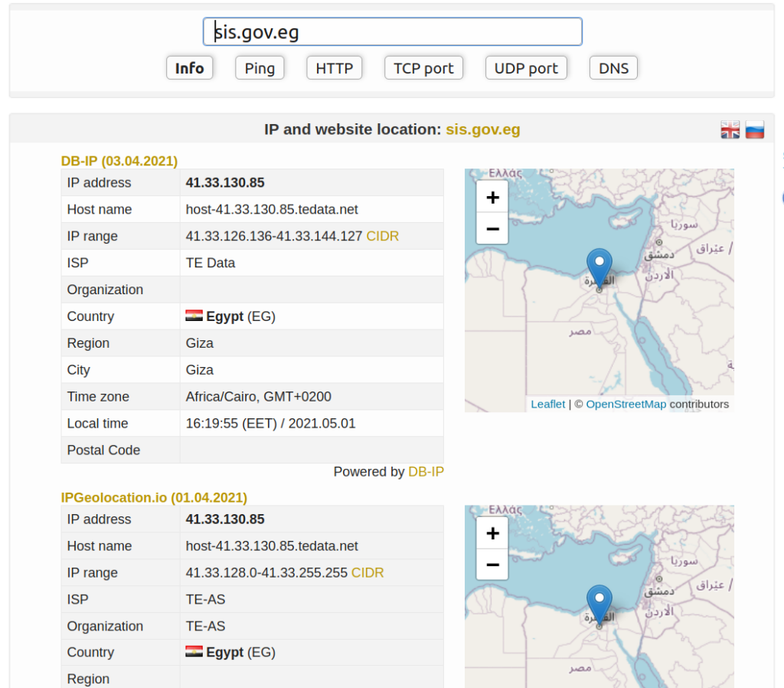The height and width of the screenshot is (688, 784).
Task: Open the OpenStreetMap attribution link
Action: 626,405
